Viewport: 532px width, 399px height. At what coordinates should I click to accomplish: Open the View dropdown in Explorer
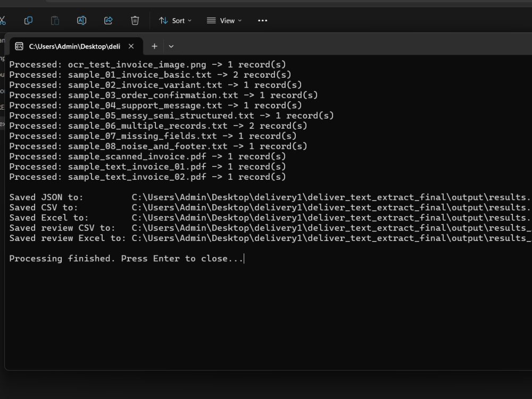click(x=225, y=21)
